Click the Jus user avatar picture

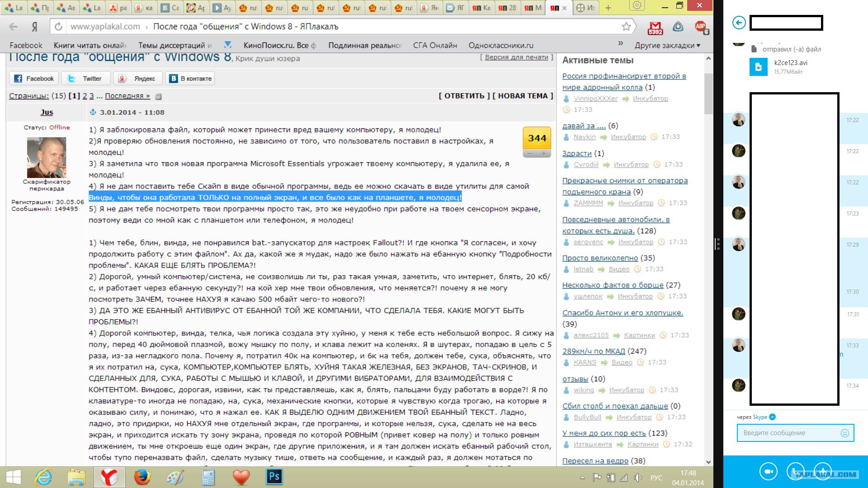47,158
